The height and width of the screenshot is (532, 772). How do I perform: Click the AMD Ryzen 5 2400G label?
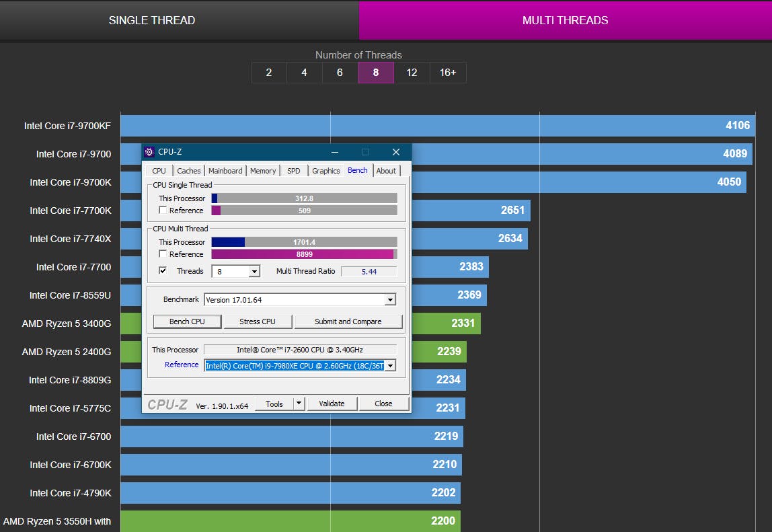67,352
